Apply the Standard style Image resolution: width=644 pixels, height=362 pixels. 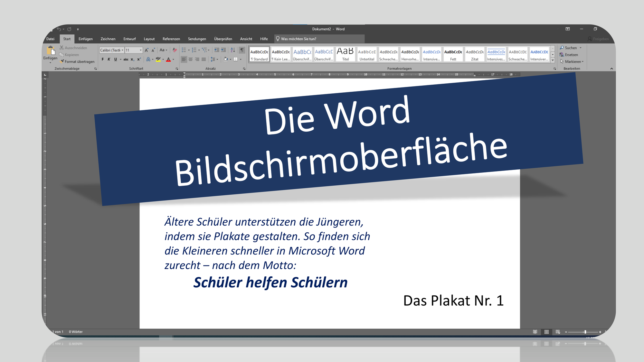click(x=259, y=54)
